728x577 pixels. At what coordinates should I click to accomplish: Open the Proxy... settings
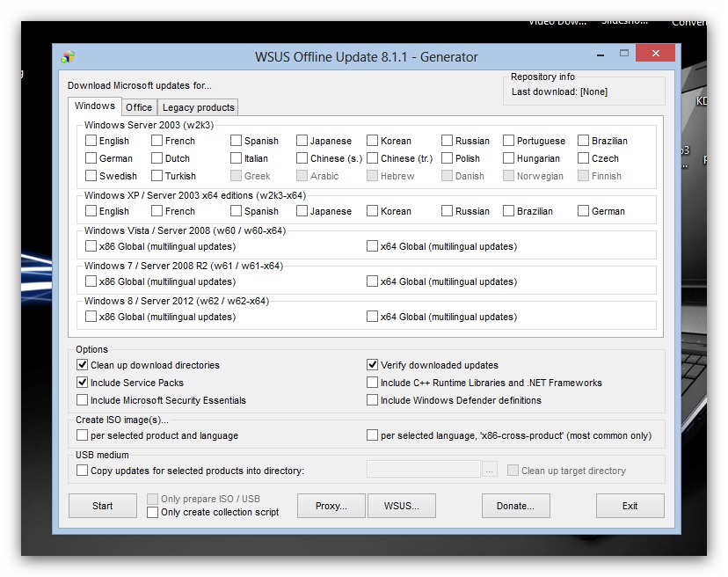click(331, 506)
